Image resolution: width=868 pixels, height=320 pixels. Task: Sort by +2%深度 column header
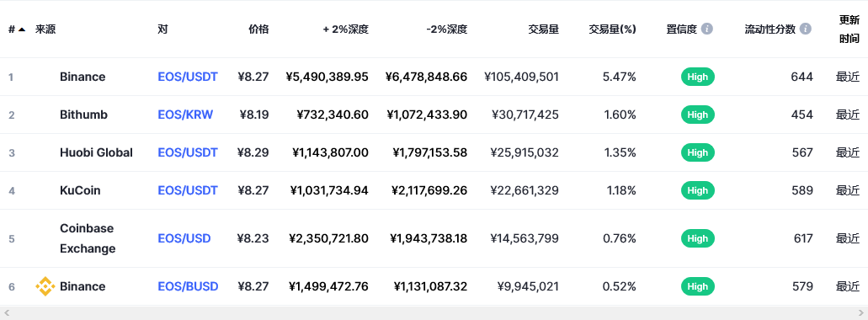click(346, 29)
